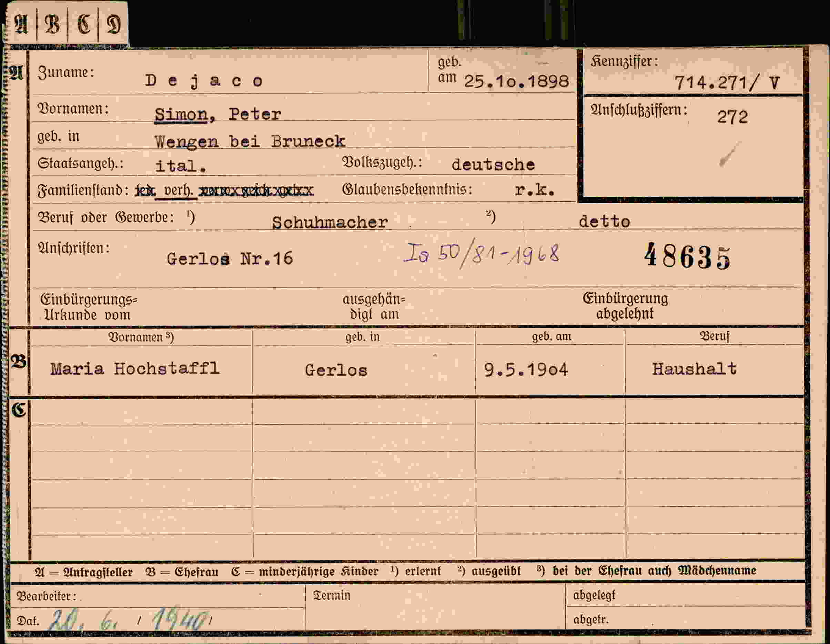Select the legend 'C = minderjährige Kinder'
830x644 pixels.
[304, 571]
